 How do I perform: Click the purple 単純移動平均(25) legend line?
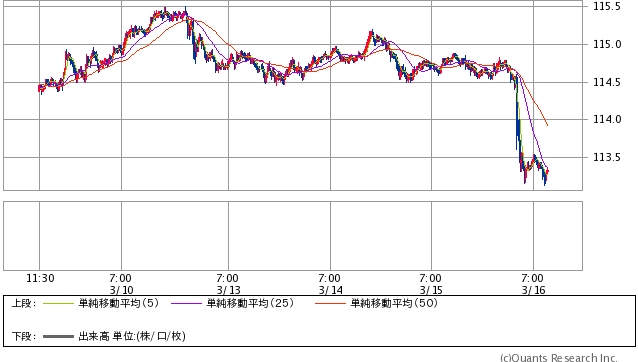tap(186, 303)
